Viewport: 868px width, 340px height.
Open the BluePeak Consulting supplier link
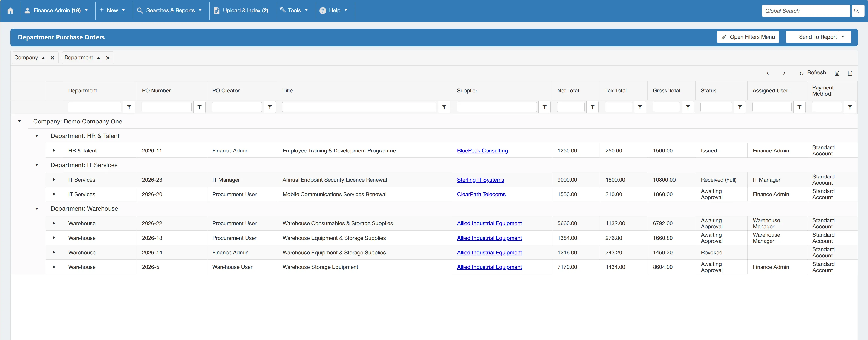482,150
